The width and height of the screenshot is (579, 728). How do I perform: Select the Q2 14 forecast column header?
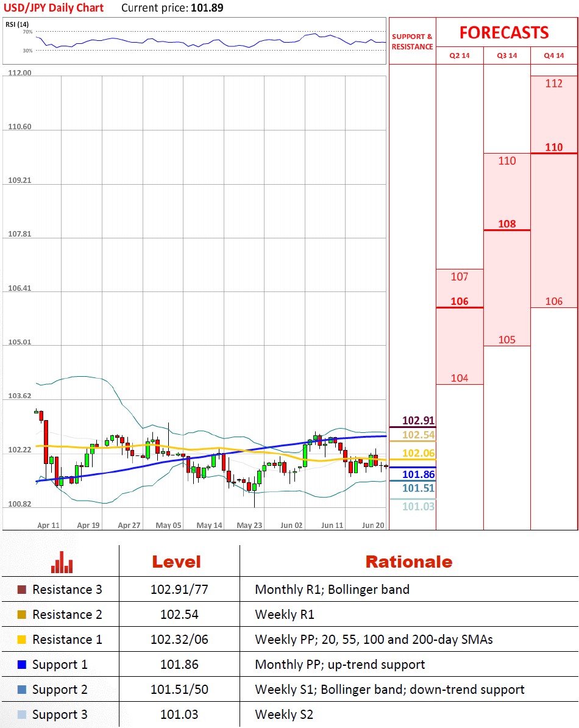(x=460, y=55)
